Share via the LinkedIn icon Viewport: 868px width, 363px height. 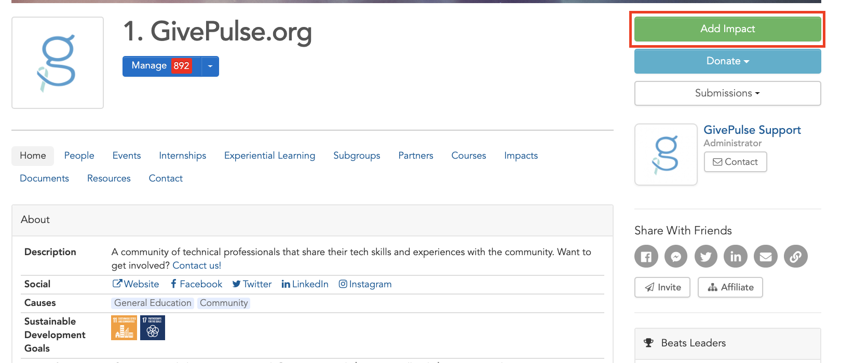736,256
